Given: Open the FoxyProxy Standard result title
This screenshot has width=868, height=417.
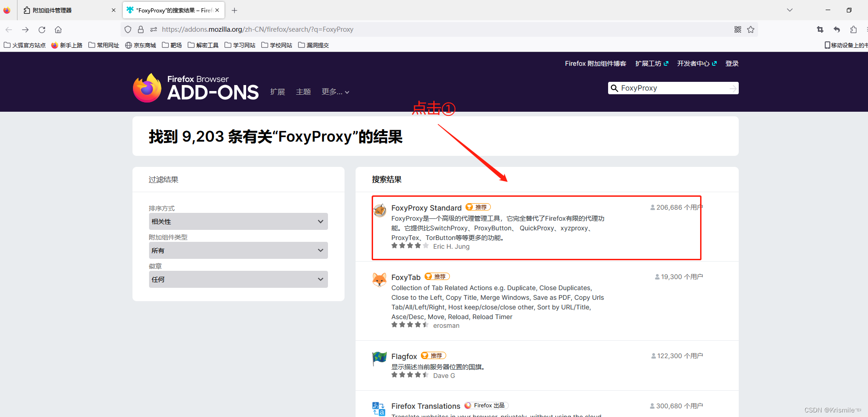Looking at the screenshot, I should pyautogui.click(x=426, y=208).
